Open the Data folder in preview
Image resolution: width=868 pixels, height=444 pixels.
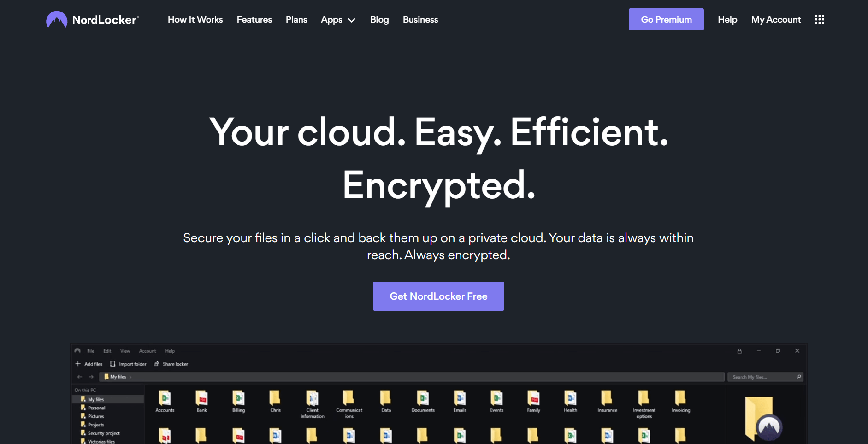(386, 398)
